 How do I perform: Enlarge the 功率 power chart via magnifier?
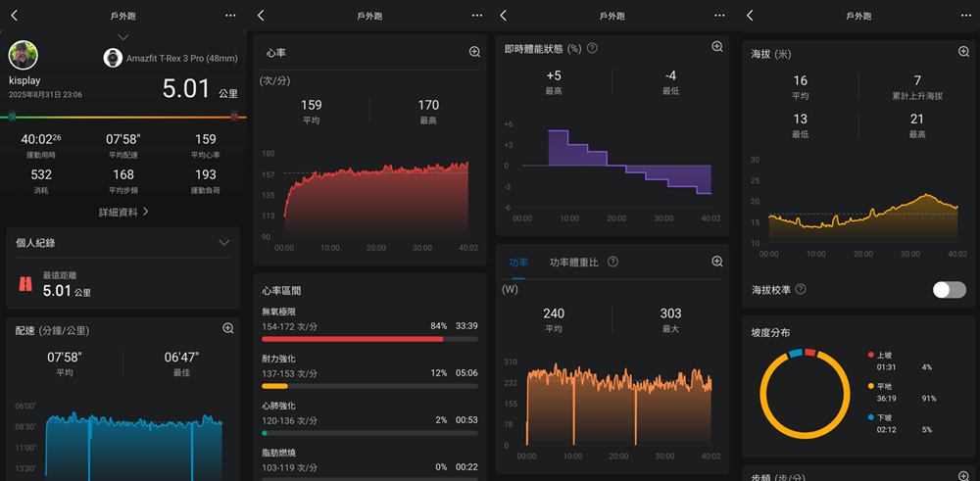(x=716, y=262)
